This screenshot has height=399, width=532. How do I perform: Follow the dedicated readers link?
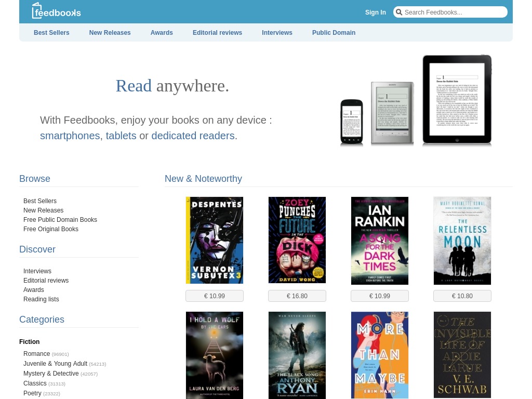tap(193, 136)
